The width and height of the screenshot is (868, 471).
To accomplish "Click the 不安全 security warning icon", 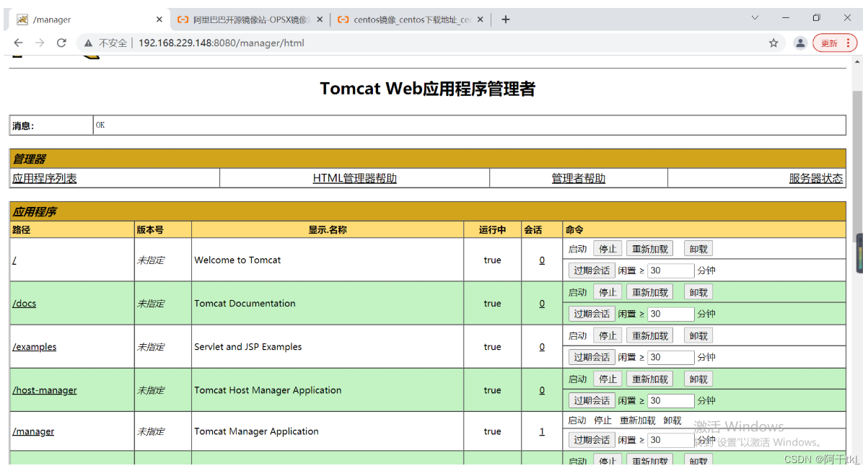I will [89, 43].
